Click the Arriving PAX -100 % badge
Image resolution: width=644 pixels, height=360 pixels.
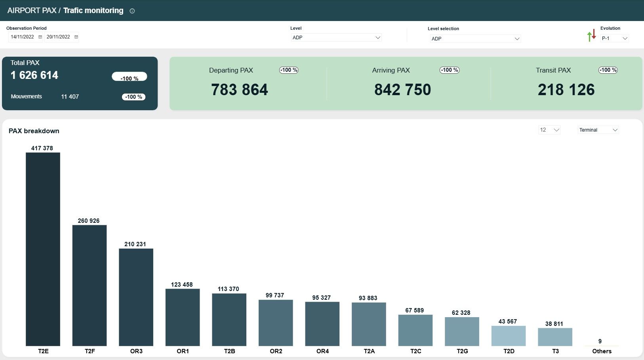[x=450, y=70]
